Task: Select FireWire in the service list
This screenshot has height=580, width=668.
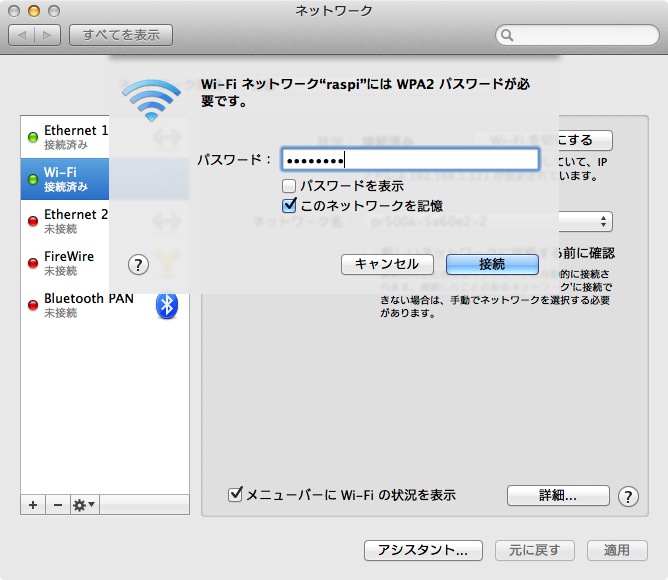Action: click(69, 263)
